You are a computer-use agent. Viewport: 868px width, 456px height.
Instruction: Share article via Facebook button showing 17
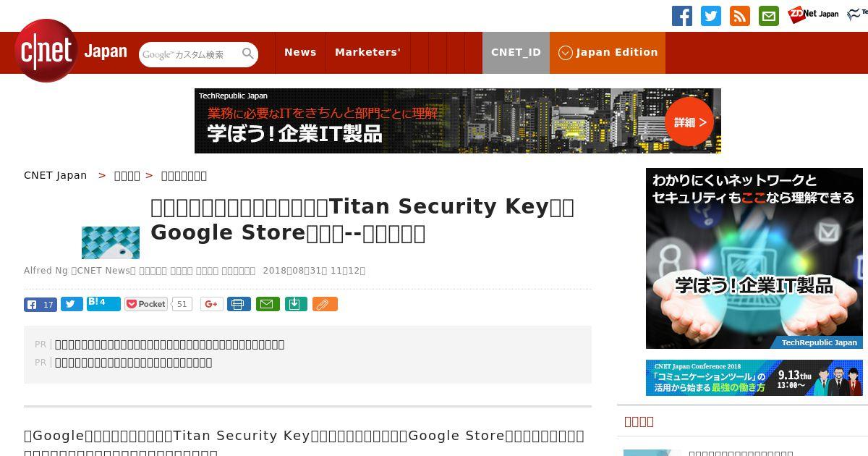coord(41,304)
